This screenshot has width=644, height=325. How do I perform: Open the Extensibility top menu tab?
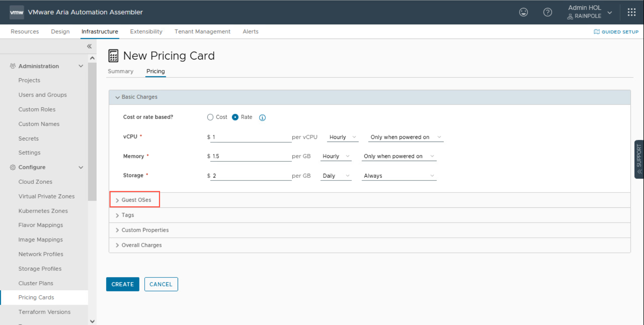[x=146, y=32]
